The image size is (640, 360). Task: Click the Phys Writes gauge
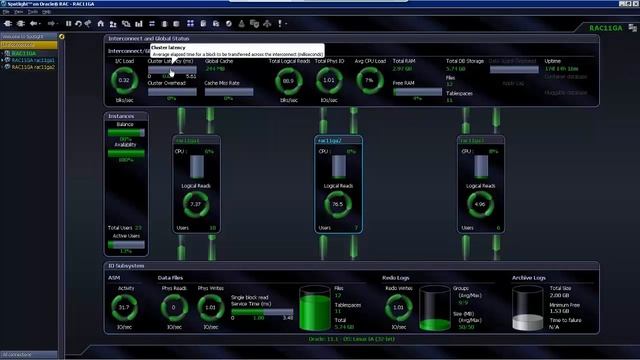pyautogui.click(x=211, y=307)
